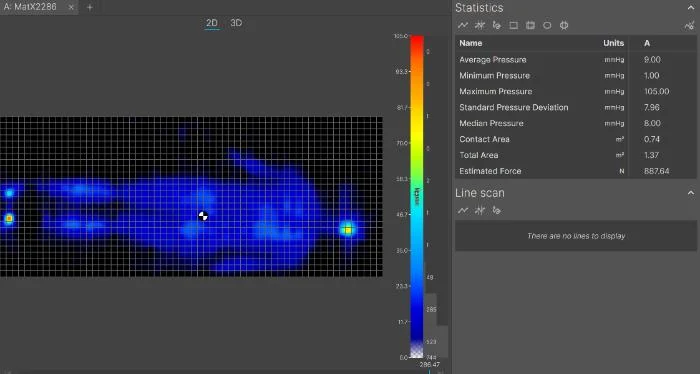Select the Maximum Pressure row
The width and height of the screenshot is (700, 374).
[575, 91]
